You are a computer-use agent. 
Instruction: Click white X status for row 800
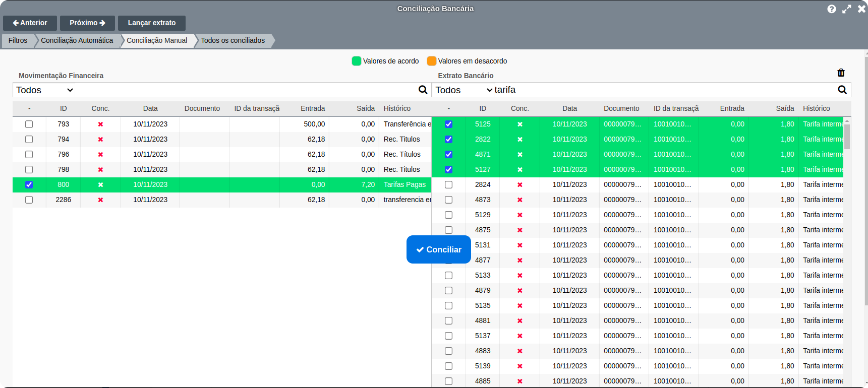pyautogui.click(x=100, y=184)
